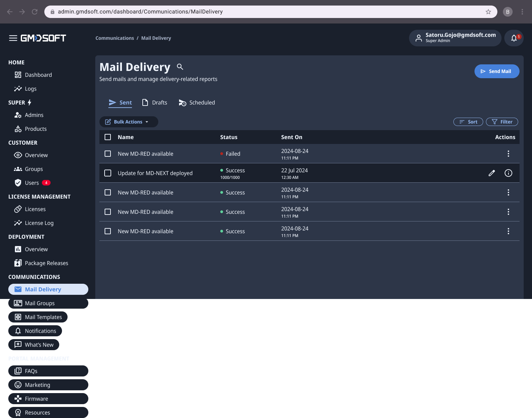Click the Name column header
Screen dimensions: 532x418
(126, 137)
